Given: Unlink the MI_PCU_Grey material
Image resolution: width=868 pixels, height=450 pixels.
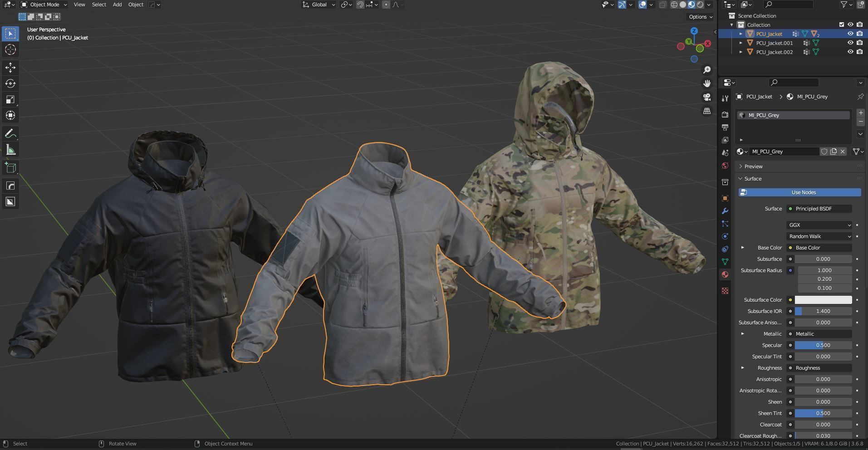Looking at the screenshot, I should 843,152.
